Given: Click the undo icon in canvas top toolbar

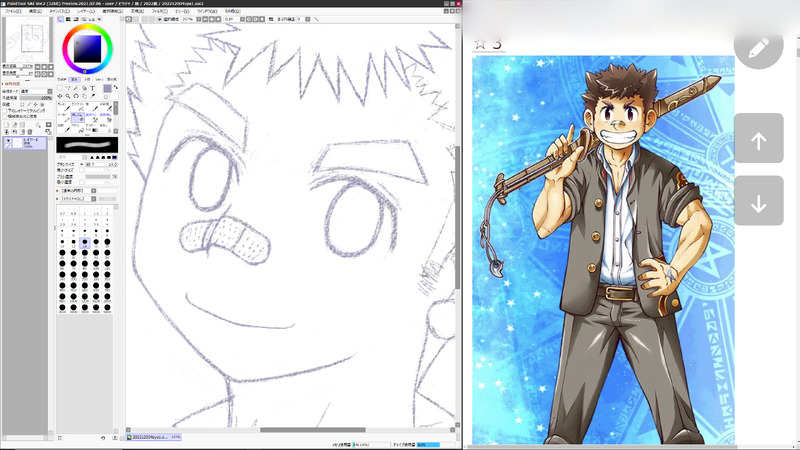Looking at the screenshot, I should (x=129, y=19).
